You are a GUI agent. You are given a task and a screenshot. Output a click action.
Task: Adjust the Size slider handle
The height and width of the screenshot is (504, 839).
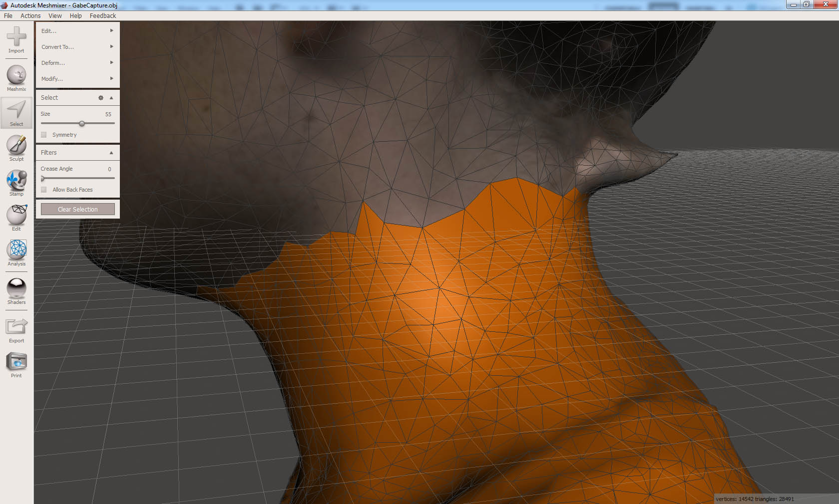pyautogui.click(x=82, y=123)
